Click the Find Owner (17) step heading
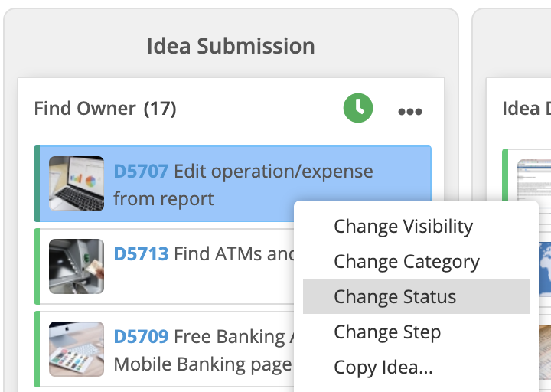 (105, 108)
